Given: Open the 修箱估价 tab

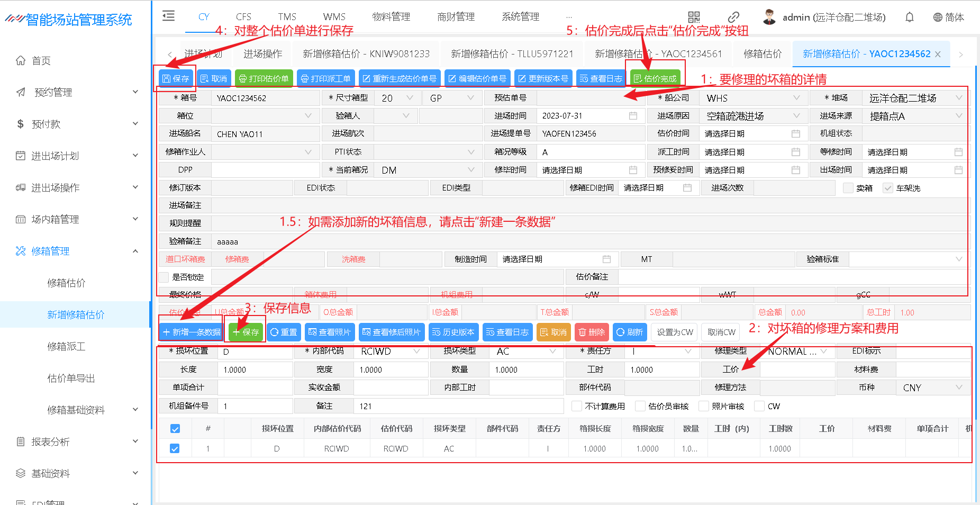Looking at the screenshot, I should pos(762,54).
